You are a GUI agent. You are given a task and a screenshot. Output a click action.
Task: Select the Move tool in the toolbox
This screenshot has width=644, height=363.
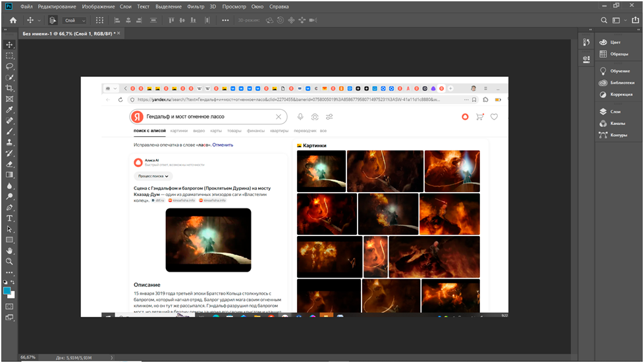(x=9, y=45)
